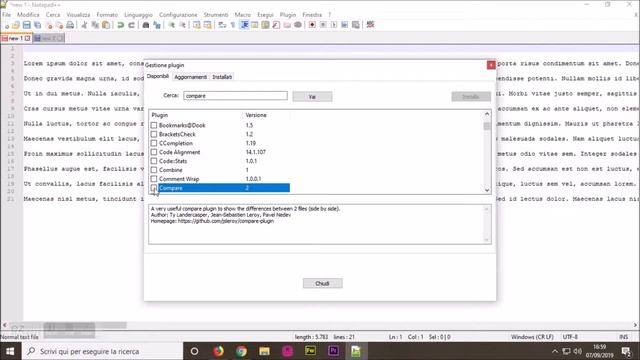
Task: Check the Bookmarks@Dook plugin checkbox
Action: (x=154, y=125)
